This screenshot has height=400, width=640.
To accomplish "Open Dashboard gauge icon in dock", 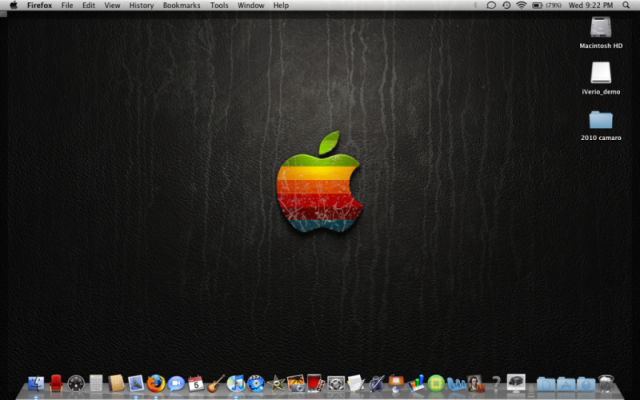I will click(76, 384).
